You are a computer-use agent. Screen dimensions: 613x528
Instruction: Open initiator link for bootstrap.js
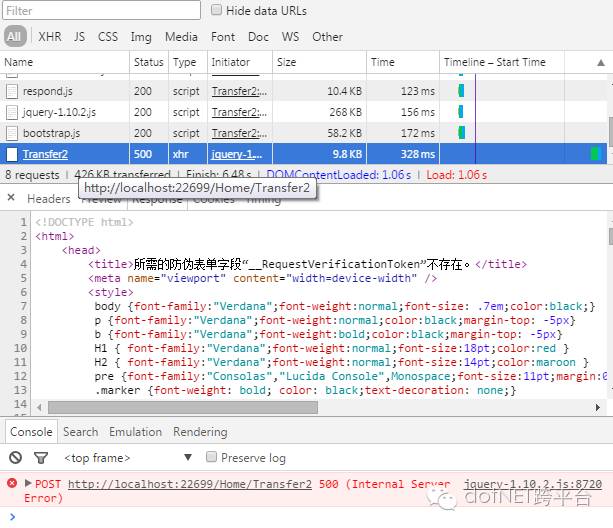coord(239,133)
